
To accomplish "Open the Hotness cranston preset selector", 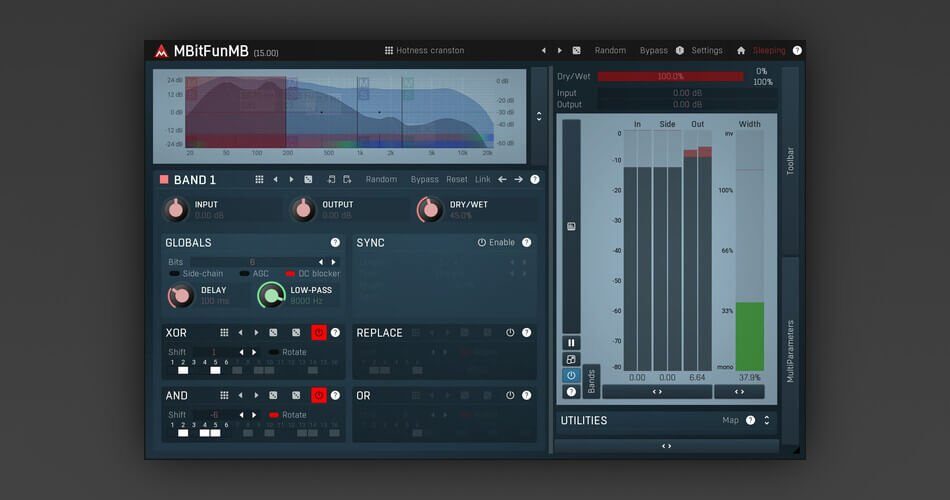I will pos(424,50).
